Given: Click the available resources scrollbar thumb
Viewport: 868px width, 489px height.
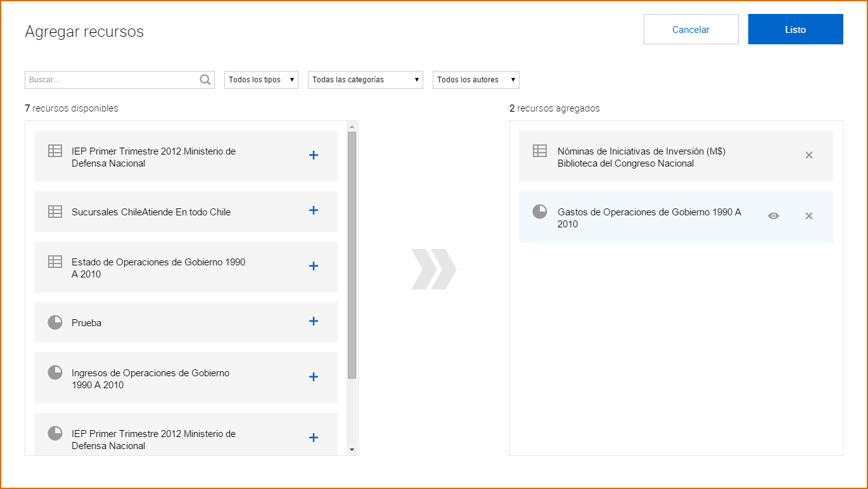Looking at the screenshot, I should pos(352,255).
